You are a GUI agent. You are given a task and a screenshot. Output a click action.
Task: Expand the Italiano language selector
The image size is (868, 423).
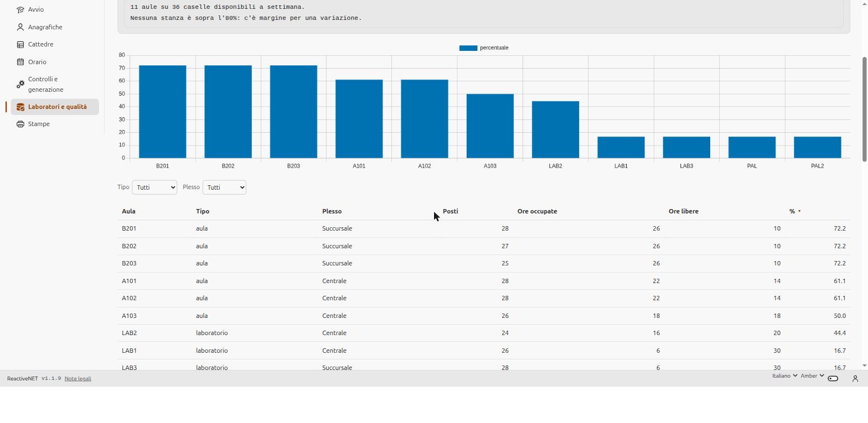point(785,376)
